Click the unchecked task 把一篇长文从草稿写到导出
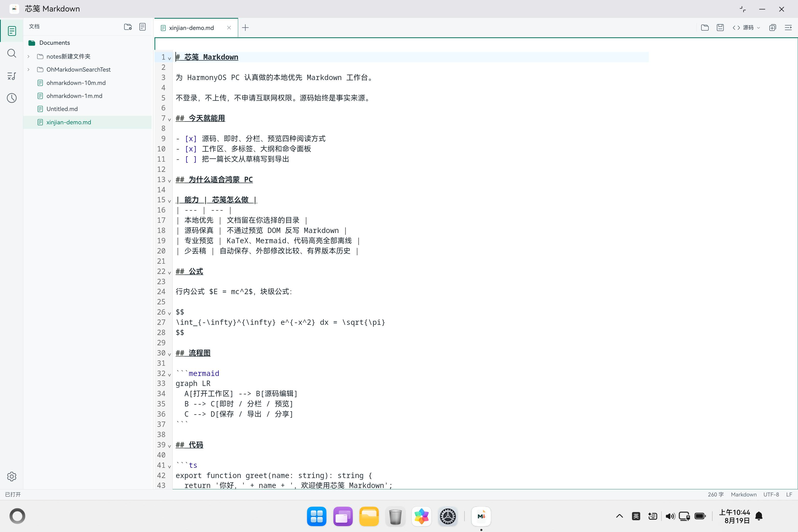Image resolution: width=798 pixels, height=532 pixels. pos(245,159)
